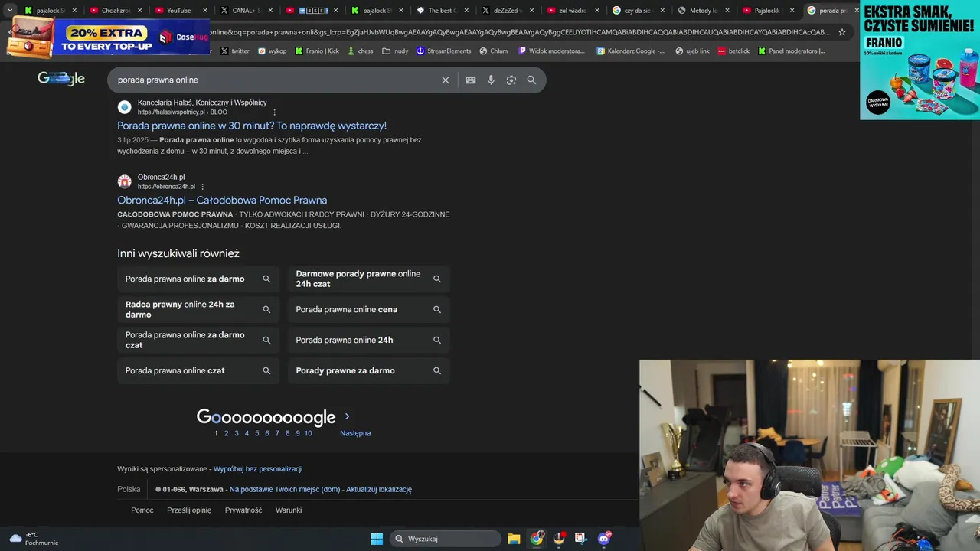Open the 'Prześlij opinię' footer link
The width and height of the screenshot is (980, 551).
pos(189,510)
